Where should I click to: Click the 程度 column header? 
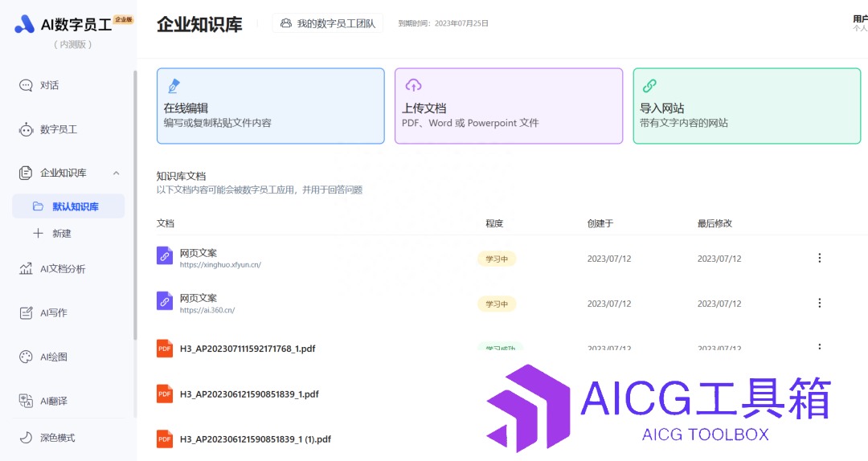(x=494, y=223)
